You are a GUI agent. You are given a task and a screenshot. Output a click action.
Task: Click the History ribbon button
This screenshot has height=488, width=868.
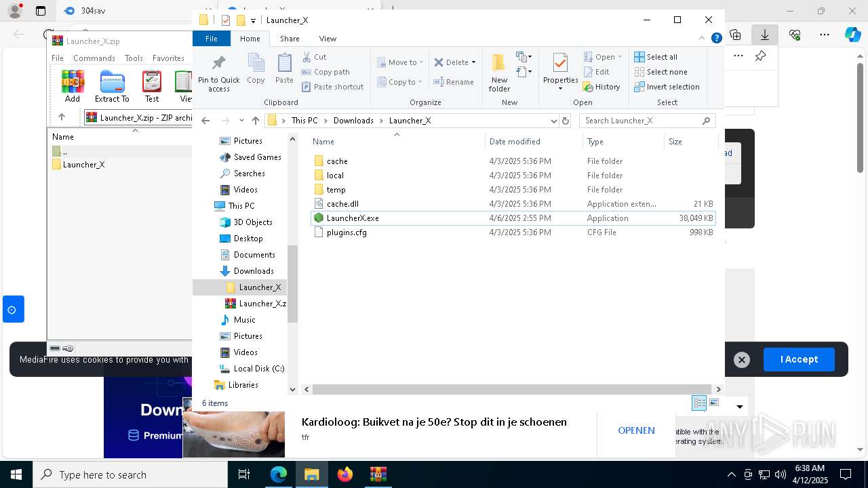point(601,87)
